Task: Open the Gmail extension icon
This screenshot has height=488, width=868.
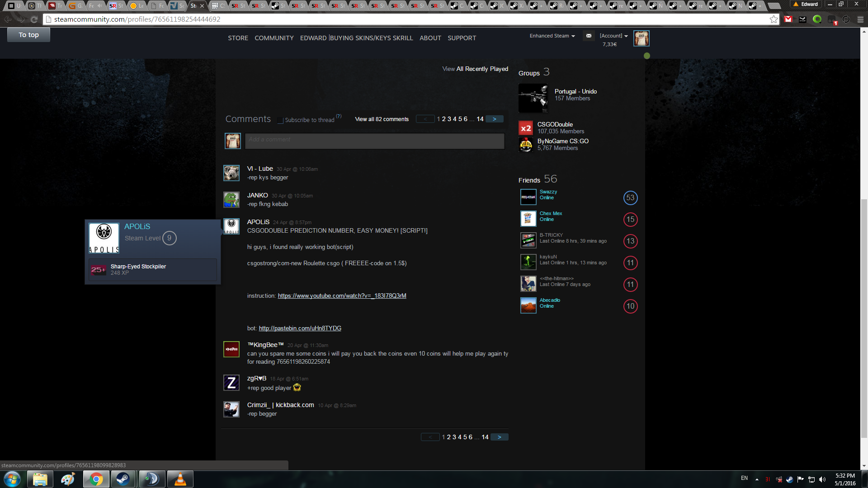Action: (x=788, y=19)
